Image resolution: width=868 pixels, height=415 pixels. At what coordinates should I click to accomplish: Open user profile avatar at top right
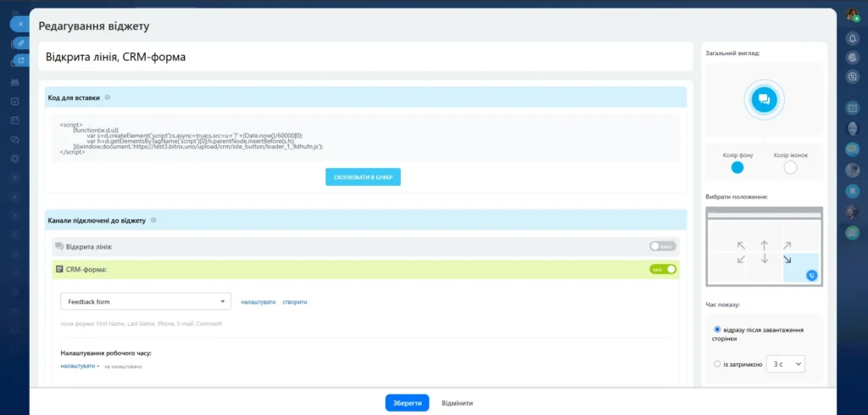point(852,15)
